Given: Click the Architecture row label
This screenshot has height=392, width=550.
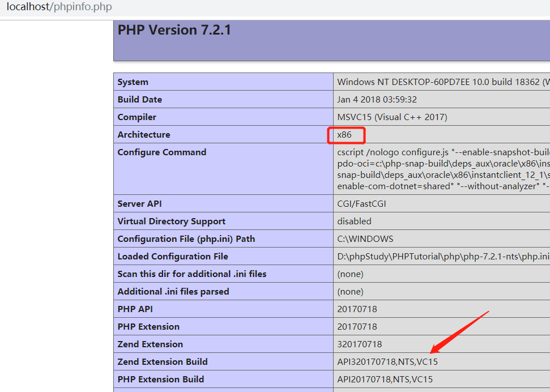Looking at the screenshot, I should tap(144, 135).
